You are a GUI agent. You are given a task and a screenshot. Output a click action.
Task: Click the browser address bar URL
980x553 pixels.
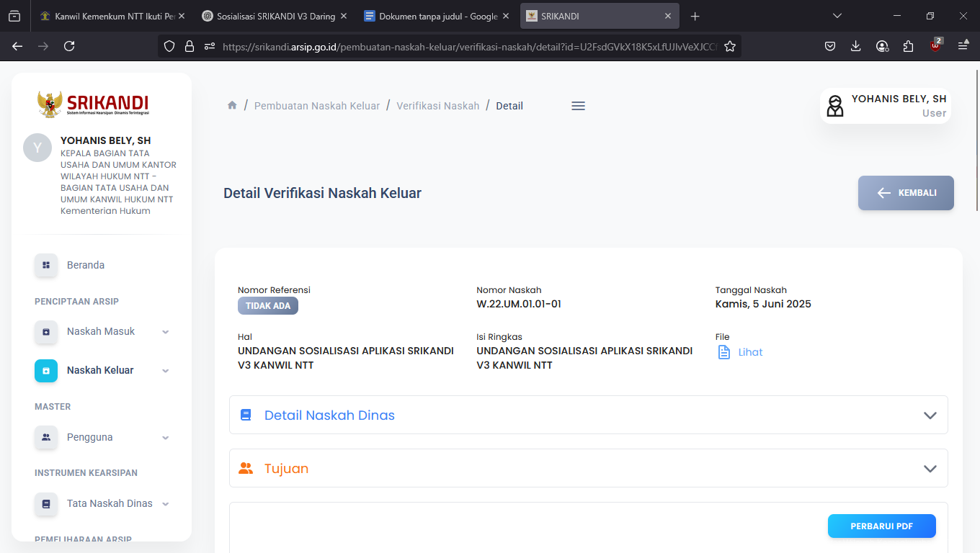(x=470, y=46)
